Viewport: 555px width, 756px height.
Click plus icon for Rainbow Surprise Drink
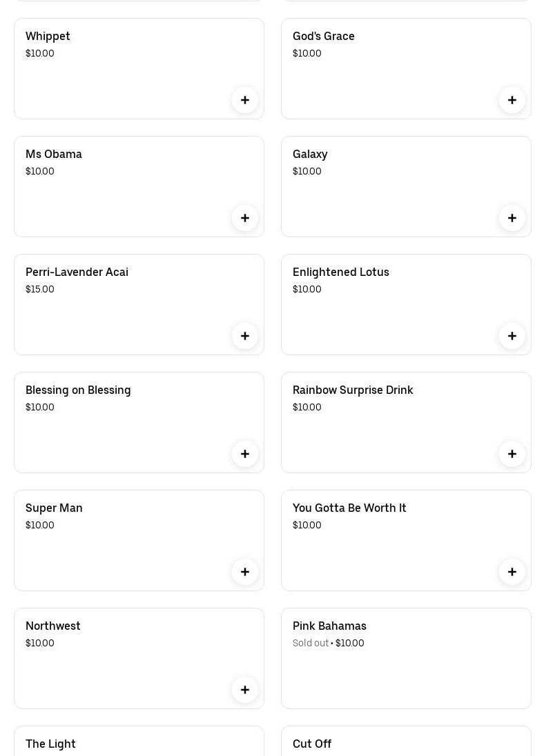pos(512,454)
